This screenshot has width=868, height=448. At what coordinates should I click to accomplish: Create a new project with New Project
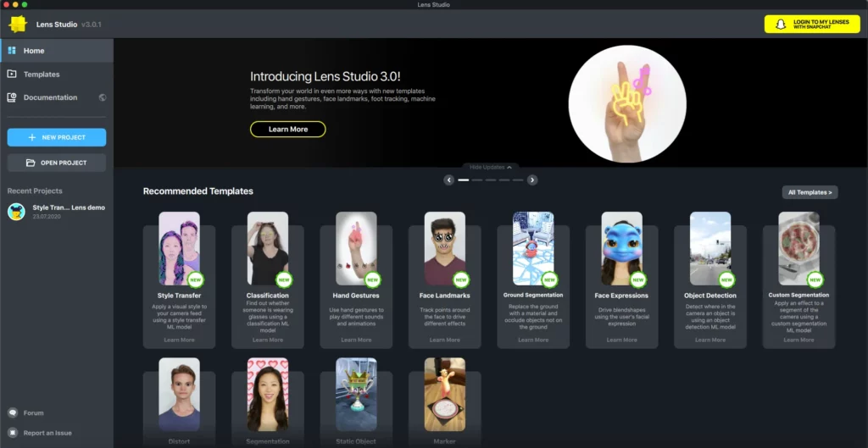tap(57, 137)
